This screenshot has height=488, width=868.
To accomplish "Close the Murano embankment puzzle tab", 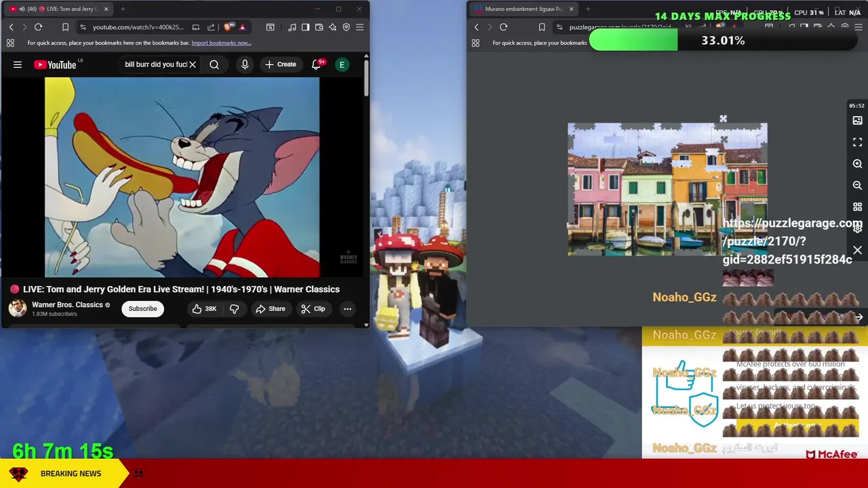I will [x=571, y=9].
